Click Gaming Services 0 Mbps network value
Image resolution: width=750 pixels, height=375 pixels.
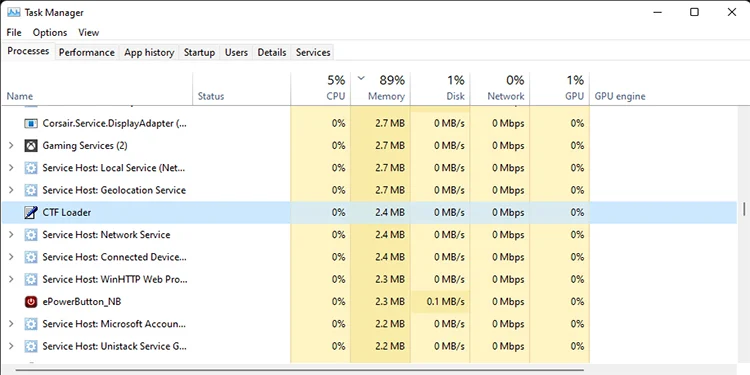(508, 145)
